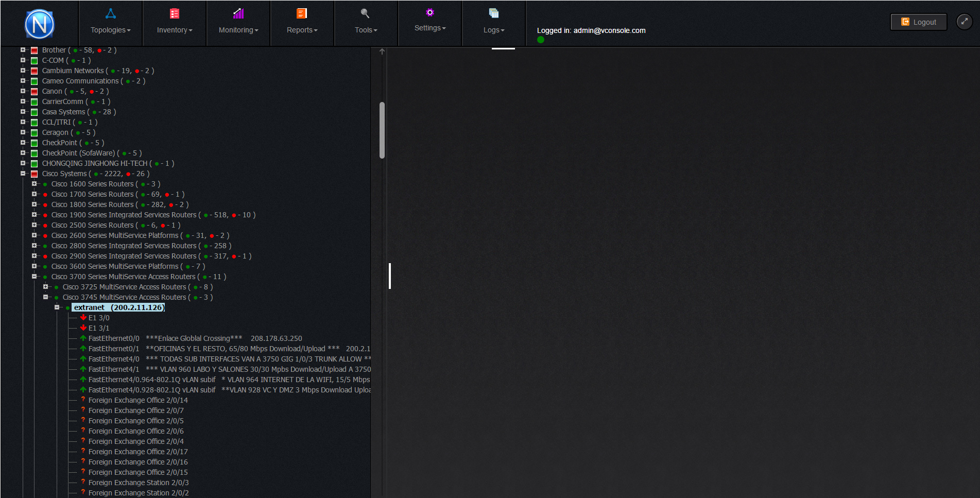Screen dimensions: 980x498
Task: Collapse the Cisco Systems node
Action: click(x=23, y=174)
